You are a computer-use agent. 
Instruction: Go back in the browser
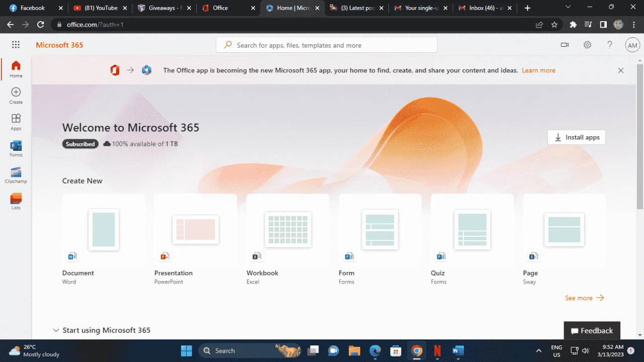[10, 25]
